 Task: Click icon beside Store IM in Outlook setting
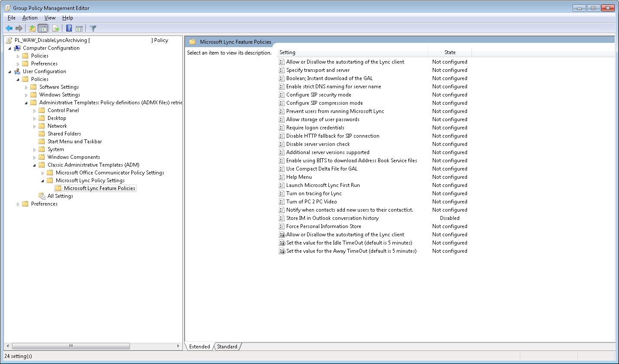click(282, 218)
